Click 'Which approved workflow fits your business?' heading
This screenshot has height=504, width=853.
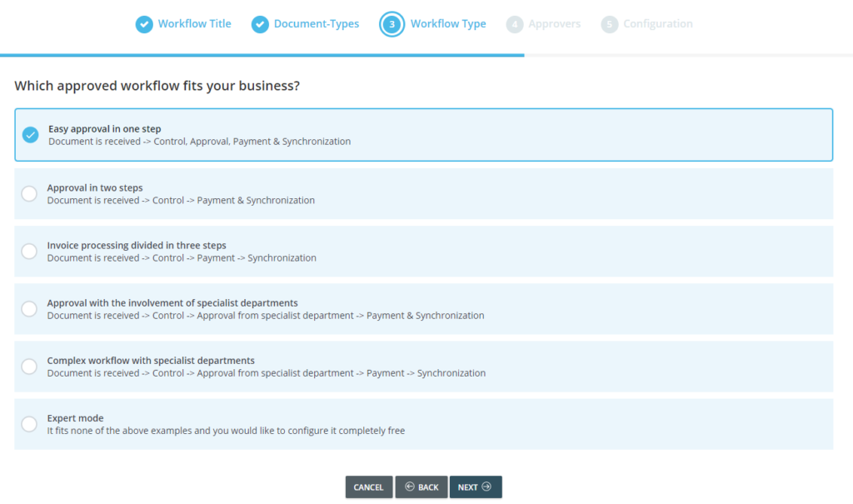pos(157,86)
